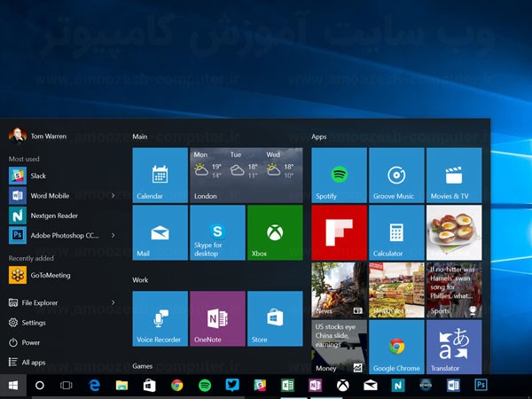Expand Adobe Photoshop CC jump list arrow

click(113, 235)
